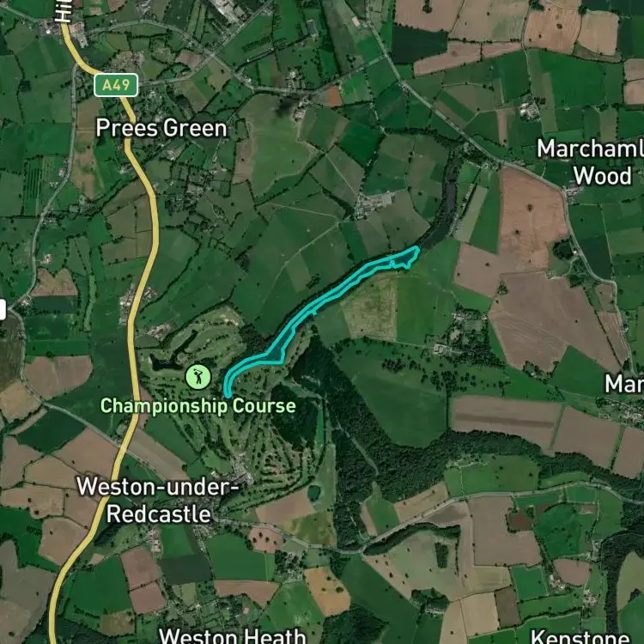Image resolution: width=644 pixels, height=644 pixels.
Task: Tap the Kenstone place label
Action: click(x=580, y=636)
